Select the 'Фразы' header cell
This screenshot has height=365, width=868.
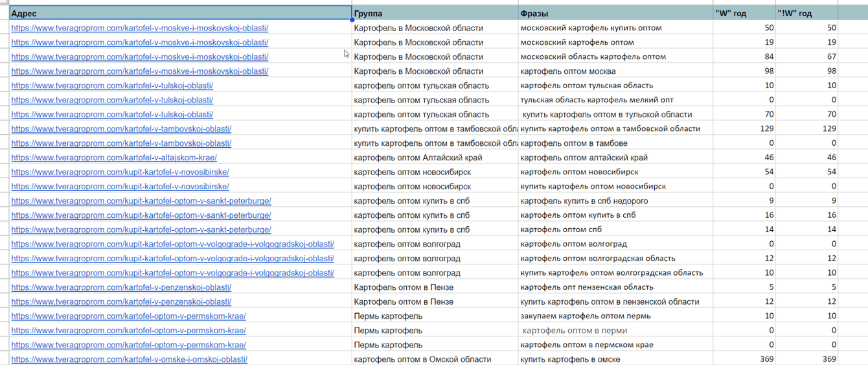click(x=615, y=13)
